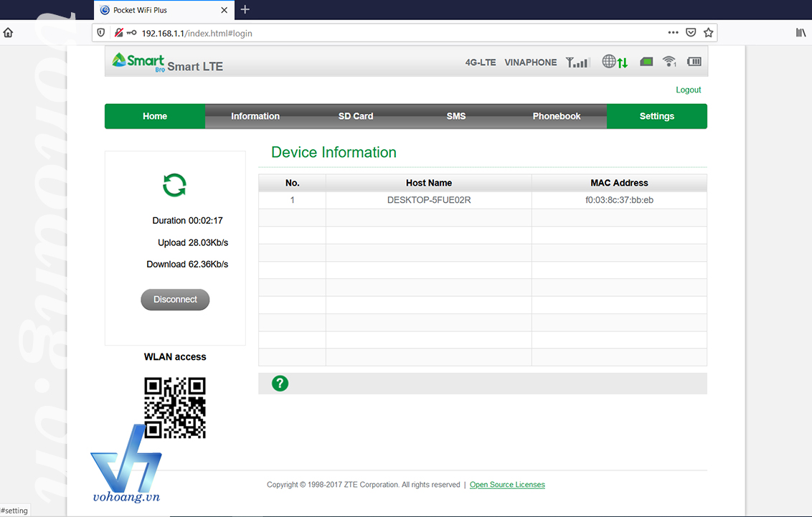Click the MAC Address column header

point(619,183)
